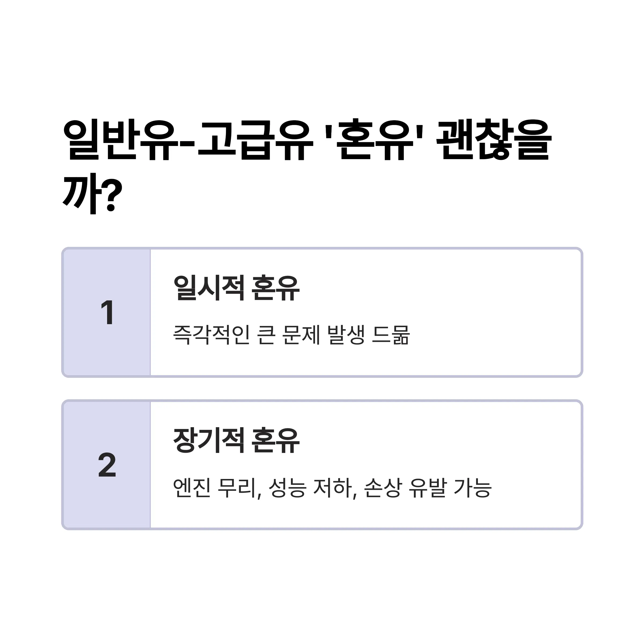
Task: Click the word '장기적' in the second card heading
Action: (209, 441)
